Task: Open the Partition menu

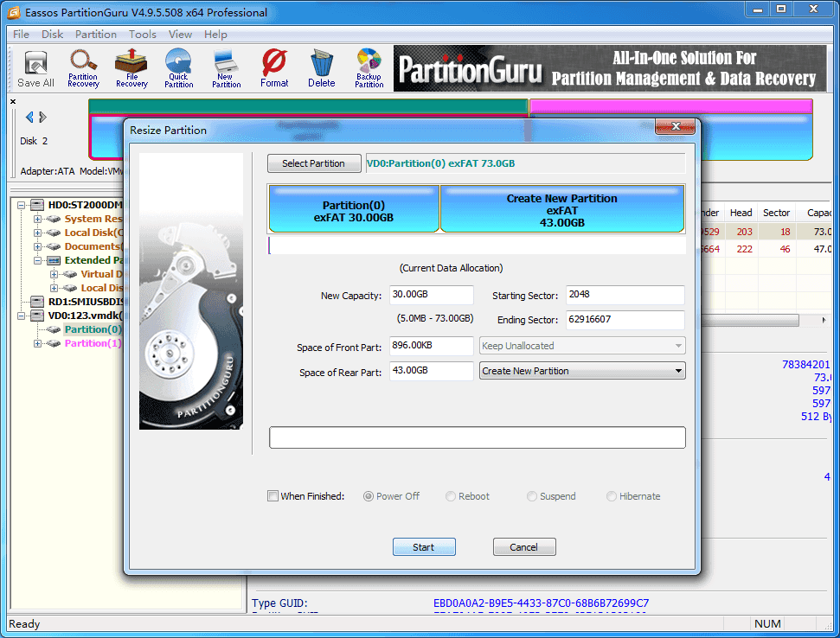Action: [96, 35]
